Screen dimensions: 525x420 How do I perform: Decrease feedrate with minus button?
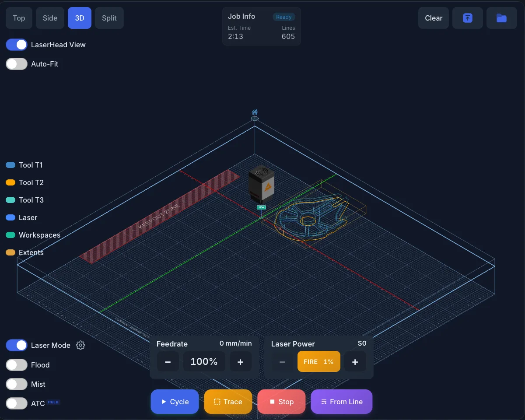pos(168,362)
